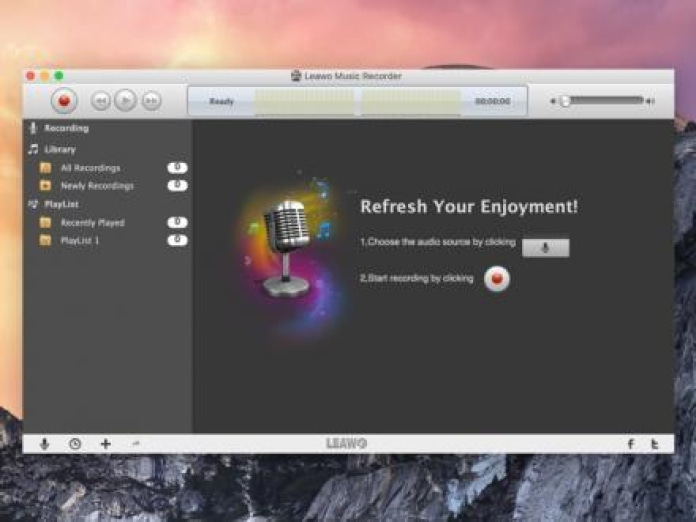Click the PlayList heading icon

(33, 204)
